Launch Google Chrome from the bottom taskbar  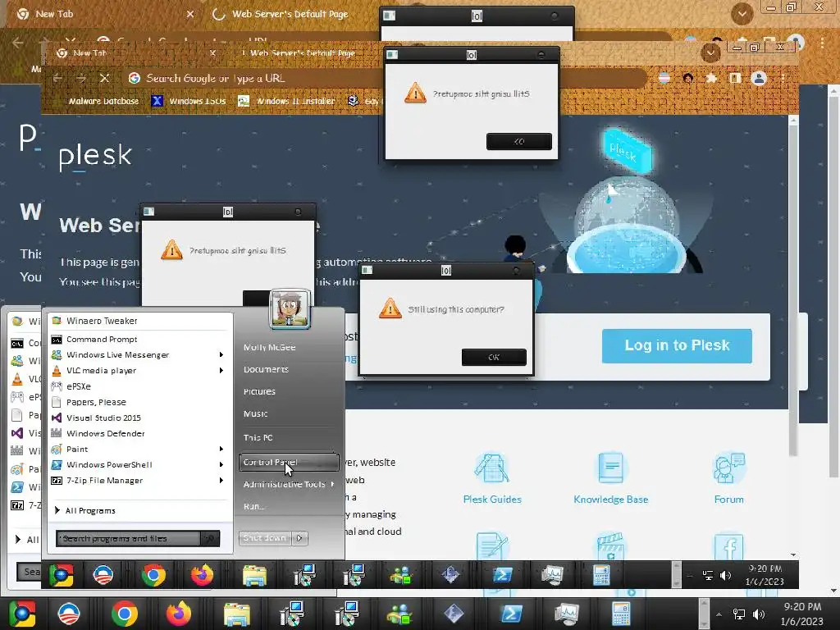click(x=125, y=614)
